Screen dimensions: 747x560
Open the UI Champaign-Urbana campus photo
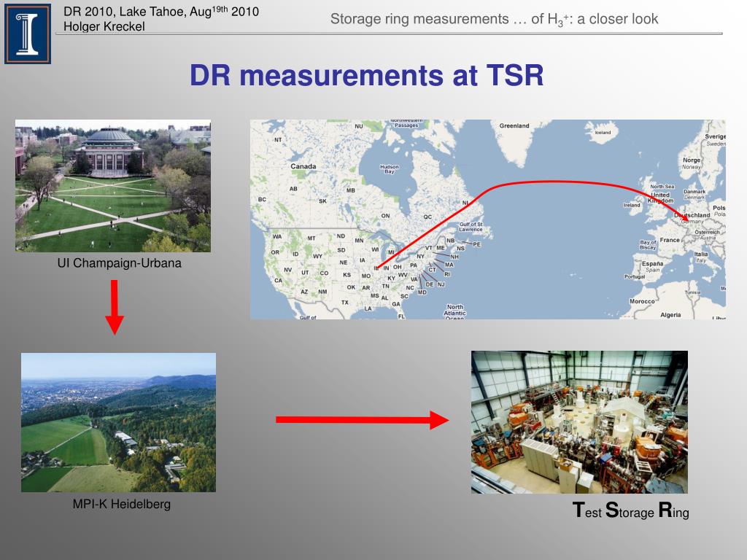113,186
